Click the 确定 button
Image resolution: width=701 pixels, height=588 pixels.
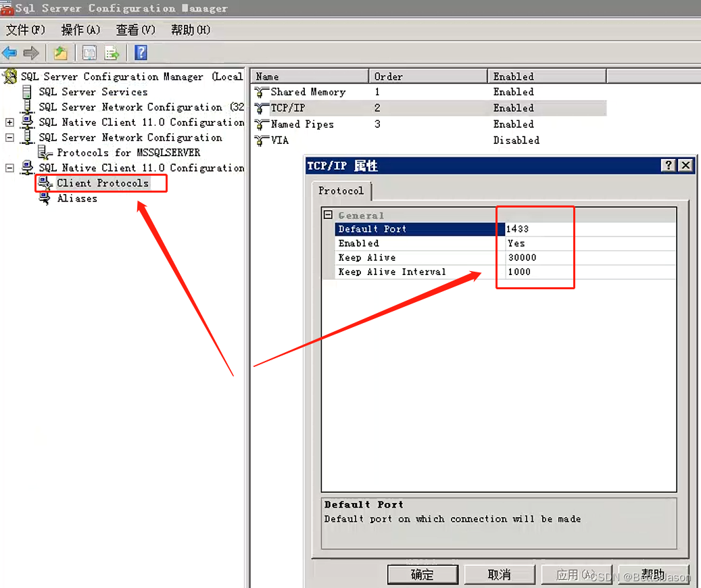422,574
